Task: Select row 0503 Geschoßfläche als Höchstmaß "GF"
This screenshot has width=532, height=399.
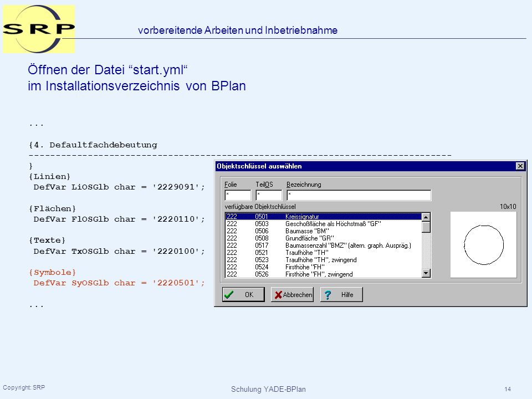Action: (x=323, y=223)
